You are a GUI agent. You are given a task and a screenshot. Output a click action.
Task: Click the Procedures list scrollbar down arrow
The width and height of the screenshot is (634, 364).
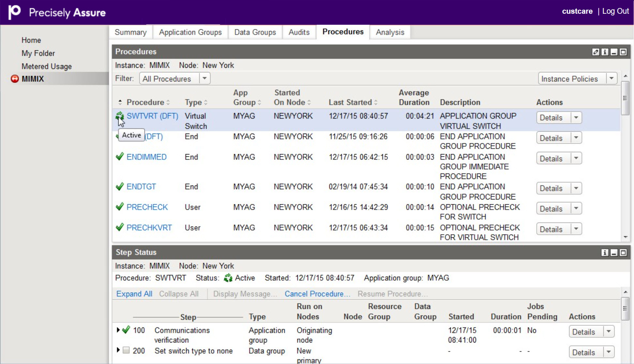[x=625, y=237]
